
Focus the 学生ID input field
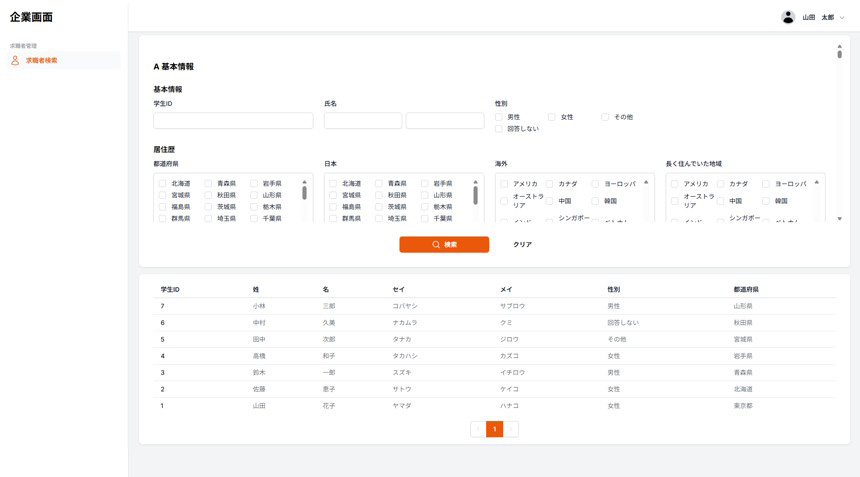(233, 121)
